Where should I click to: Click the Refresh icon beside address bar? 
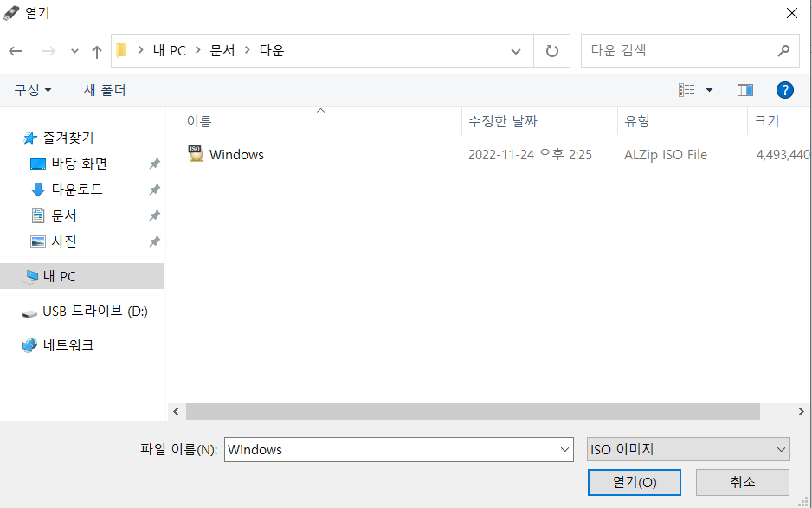[552, 50]
